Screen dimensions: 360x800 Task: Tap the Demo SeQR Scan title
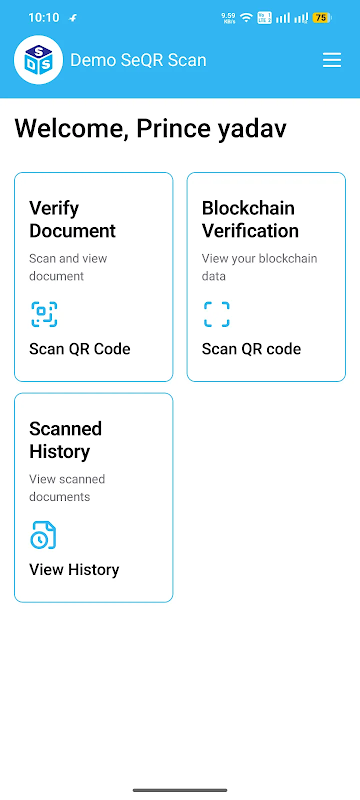(x=138, y=60)
